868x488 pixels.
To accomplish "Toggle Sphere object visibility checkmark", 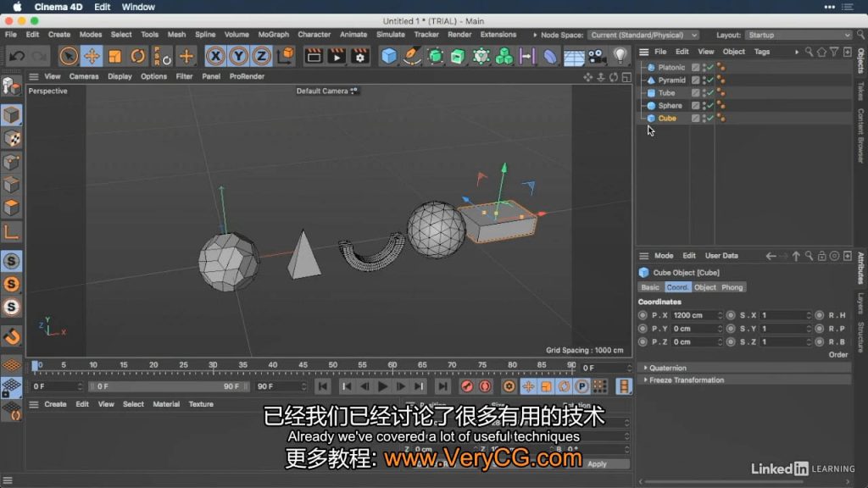I will pos(709,106).
